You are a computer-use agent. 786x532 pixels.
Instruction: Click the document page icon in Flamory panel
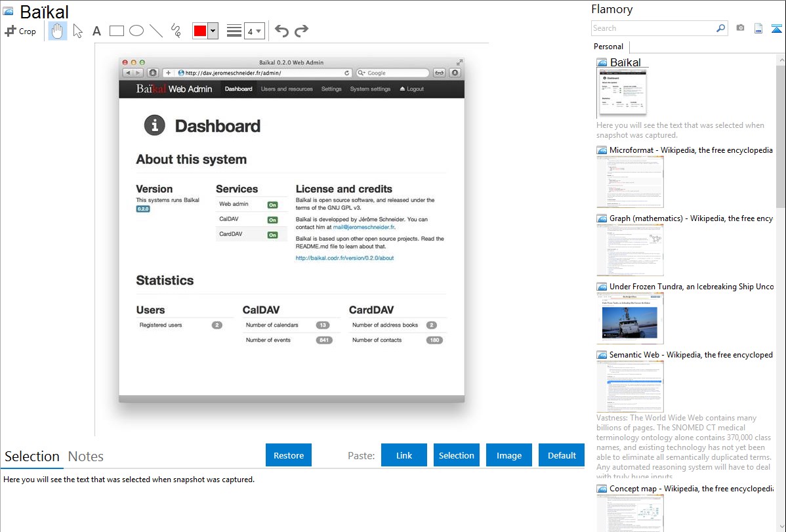758,28
